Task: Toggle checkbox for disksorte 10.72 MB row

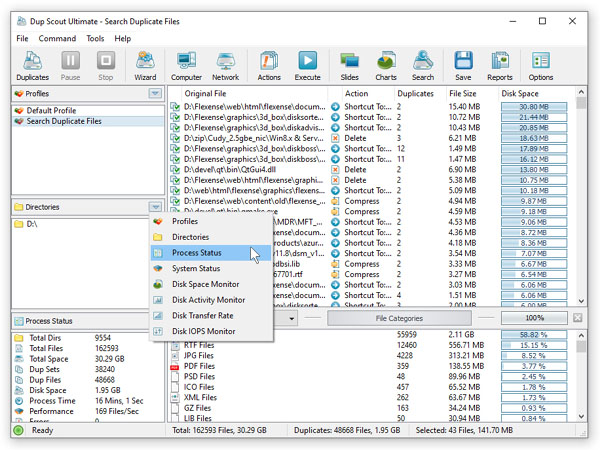Action: 175,117
